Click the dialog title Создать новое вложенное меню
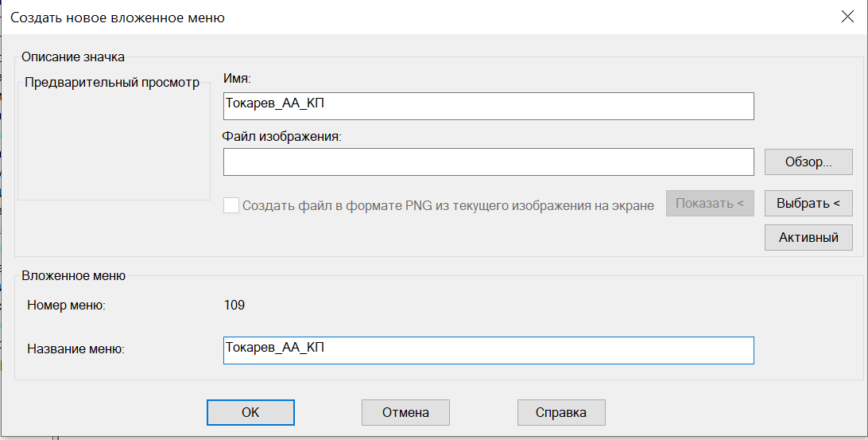This screenshot has width=868, height=440. click(118, 18)
